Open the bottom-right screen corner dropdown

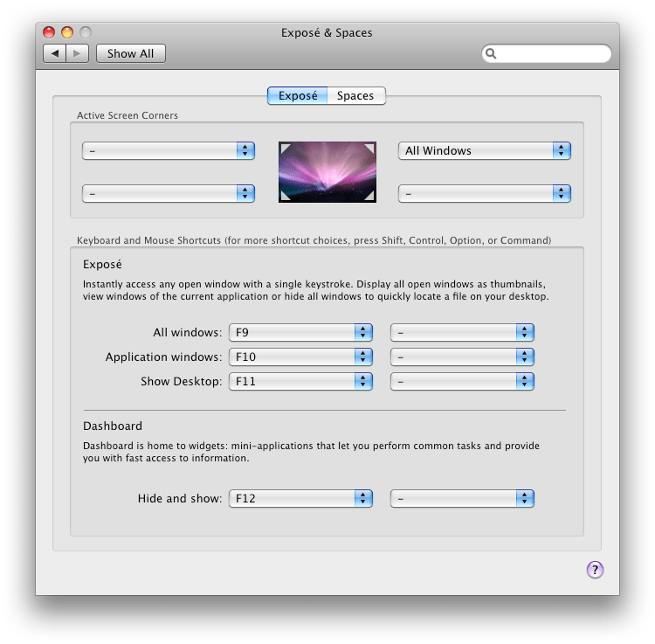pyautogui.click(x=485, y=193)
